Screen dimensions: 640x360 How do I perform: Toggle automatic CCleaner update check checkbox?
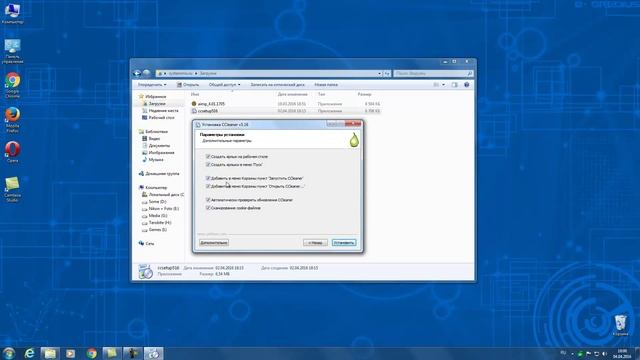tap(208, 200)
